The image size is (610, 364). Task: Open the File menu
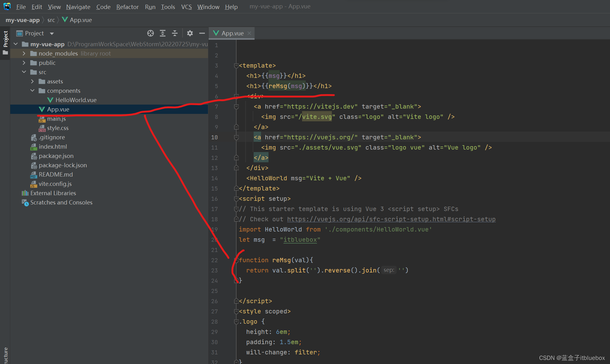21,7
